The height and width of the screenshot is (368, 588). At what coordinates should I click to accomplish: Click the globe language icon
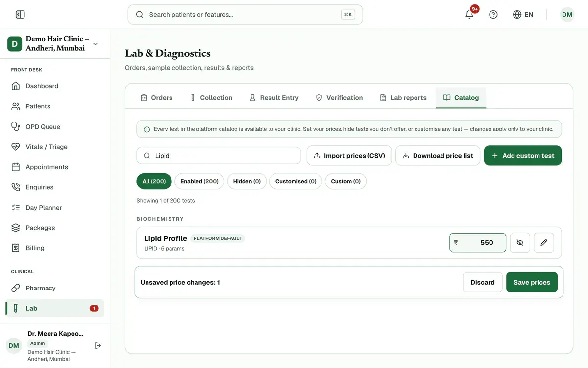pyautogui.click(x=517, y=15)
